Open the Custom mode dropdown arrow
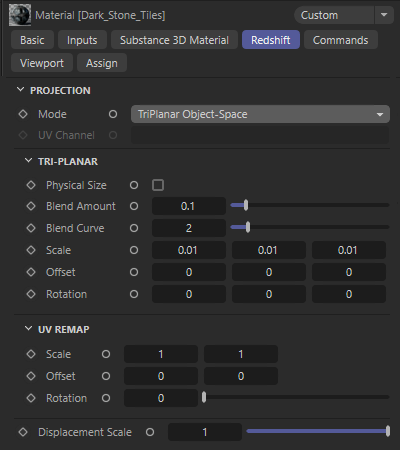The height and width of the screenshot is (450, 400). tap(384, 15)
